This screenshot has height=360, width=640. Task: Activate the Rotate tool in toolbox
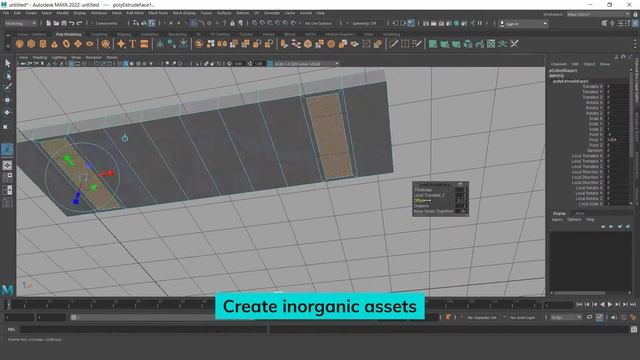coord(7,113)
